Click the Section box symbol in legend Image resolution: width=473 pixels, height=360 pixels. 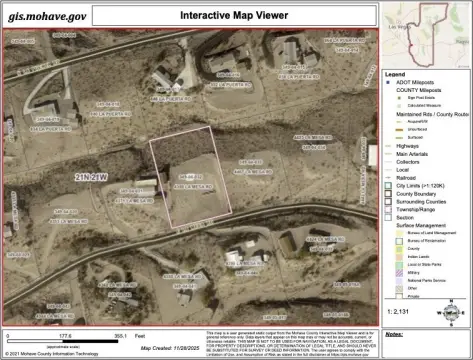click(x=388, y=218)
